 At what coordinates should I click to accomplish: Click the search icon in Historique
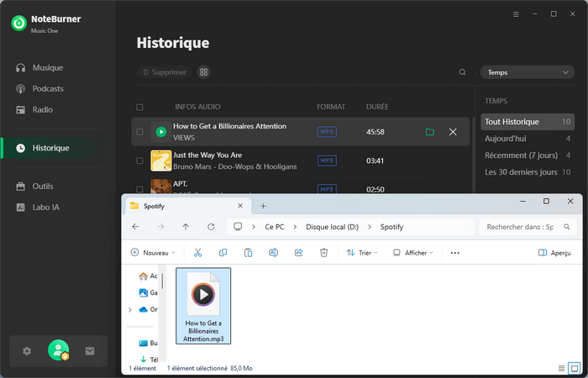462,72
